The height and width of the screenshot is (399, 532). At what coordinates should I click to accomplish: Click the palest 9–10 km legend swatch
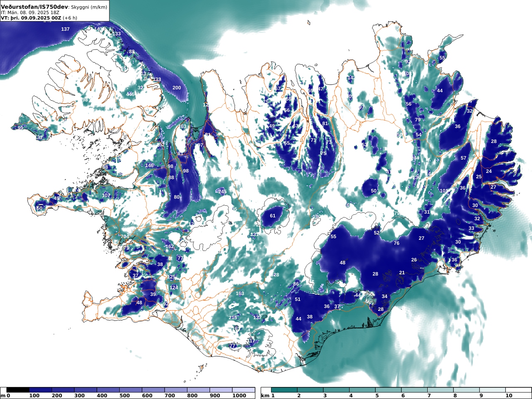pyautogui.click(x=493, y=390)
